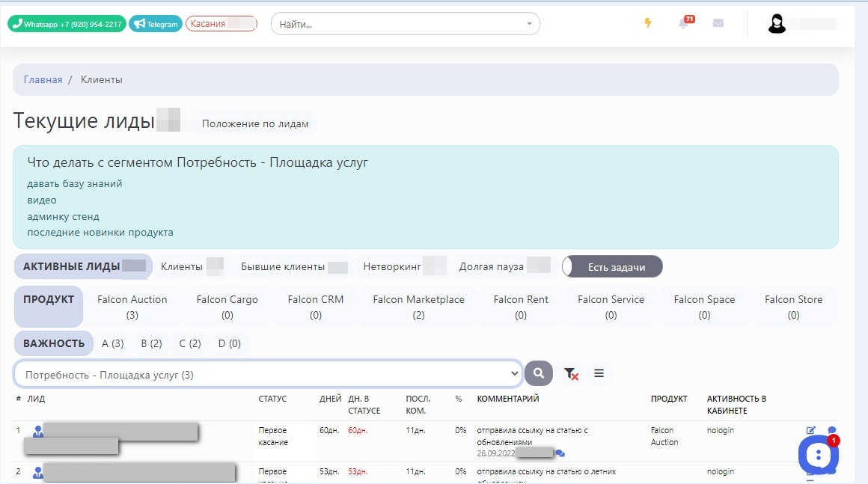Open the notifications bell with 71 badge
The width and height of the screenshot is (868, 484).
pos(683,23)
